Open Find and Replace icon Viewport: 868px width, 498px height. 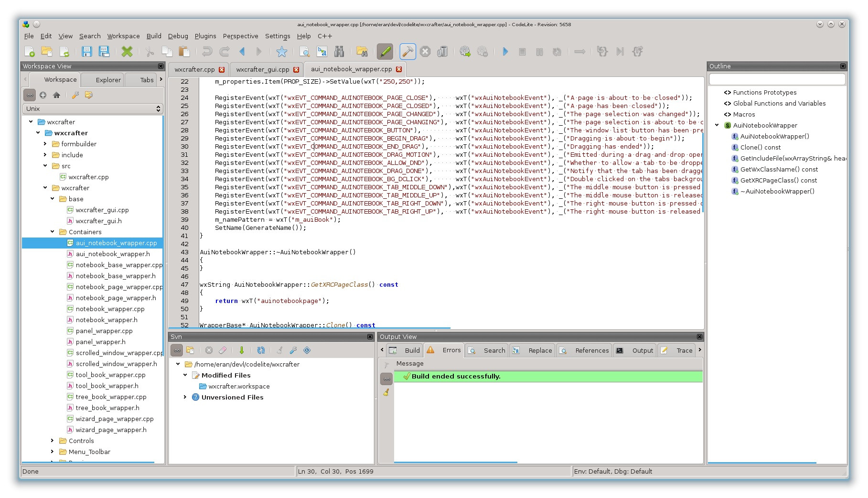click(x=322, y=52)
